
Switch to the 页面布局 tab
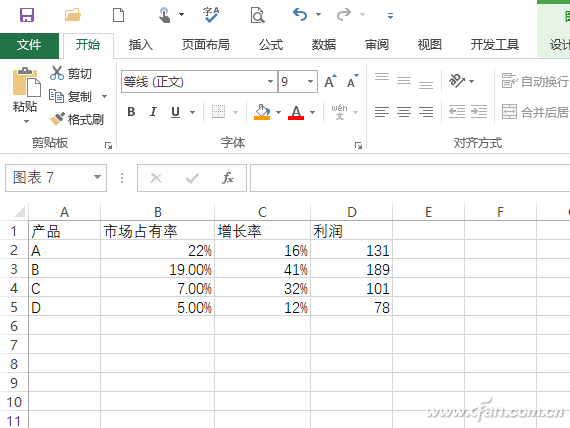click(x=205, y=45)
